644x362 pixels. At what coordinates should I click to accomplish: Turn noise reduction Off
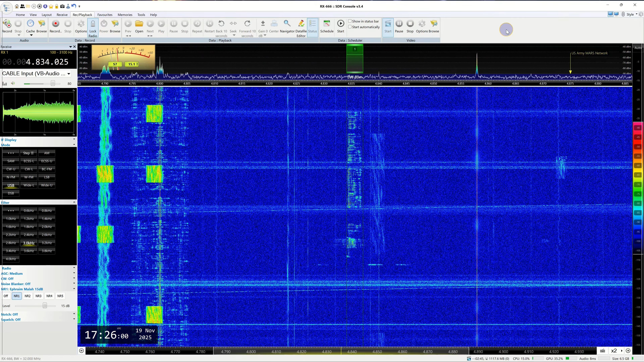6,296
